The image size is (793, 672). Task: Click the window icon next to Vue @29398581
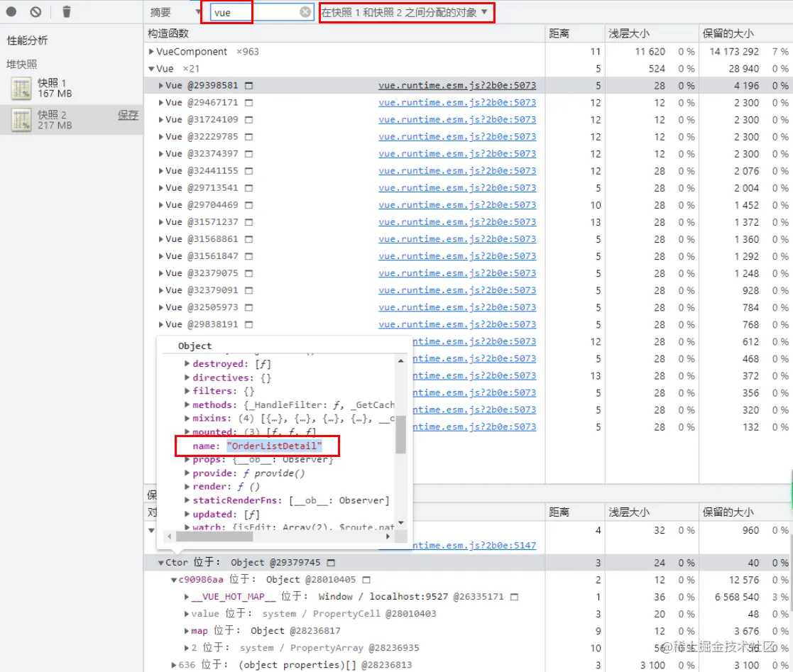pos(248,86)
